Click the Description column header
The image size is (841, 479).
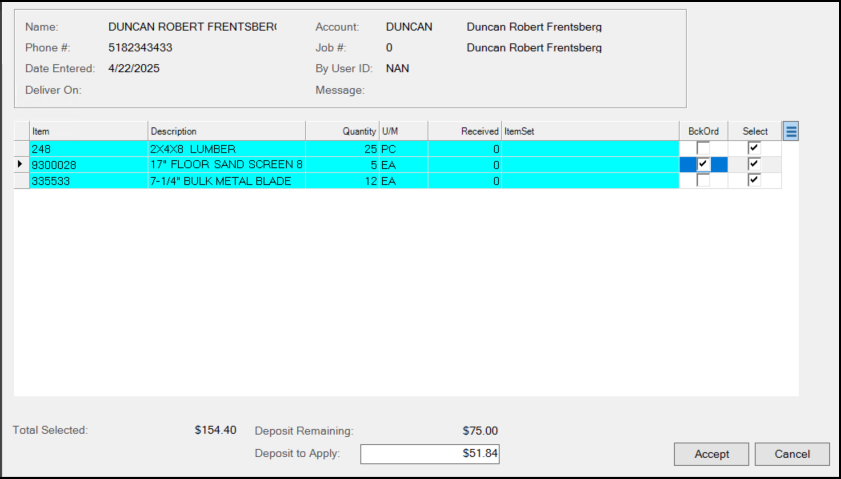click(226, 131)
